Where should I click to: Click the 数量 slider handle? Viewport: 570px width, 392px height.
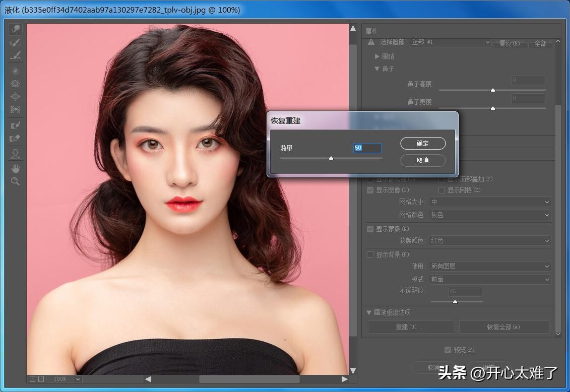331,158
